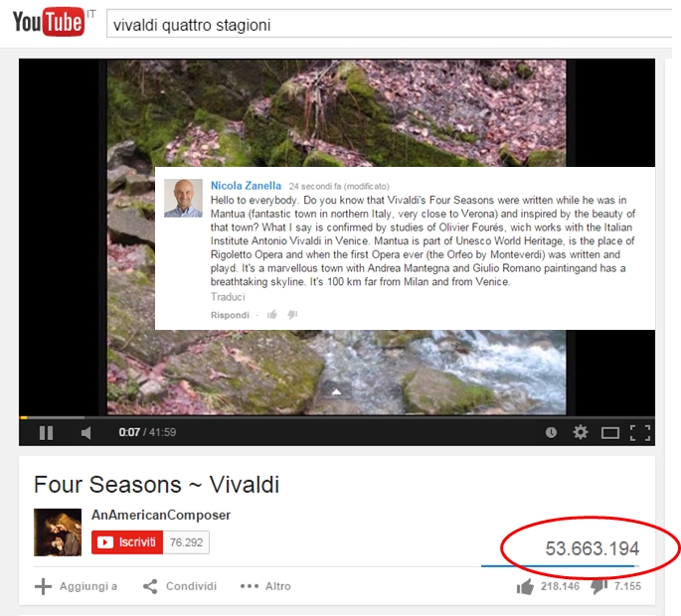Like Nicola Zanella's comment
This screenshot has width=681, height=616.
pos(272,315)
